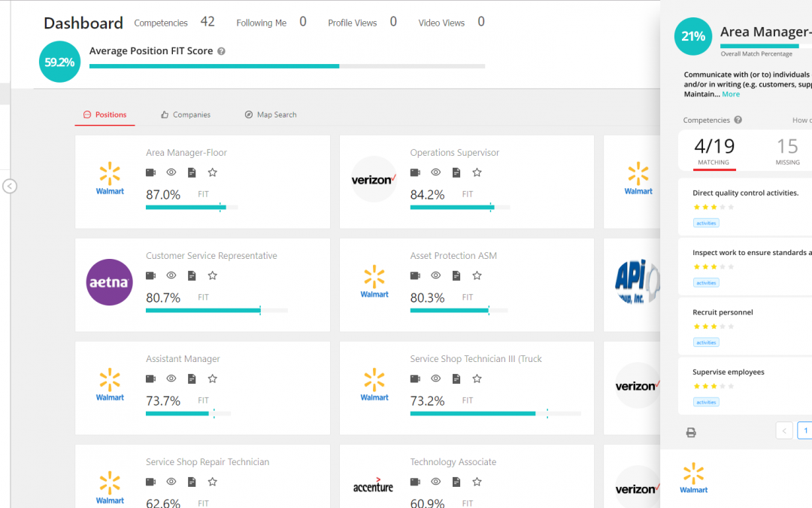Click the FIT bar under Area Manager-Floor 87.0%

[x=192, y=208]
